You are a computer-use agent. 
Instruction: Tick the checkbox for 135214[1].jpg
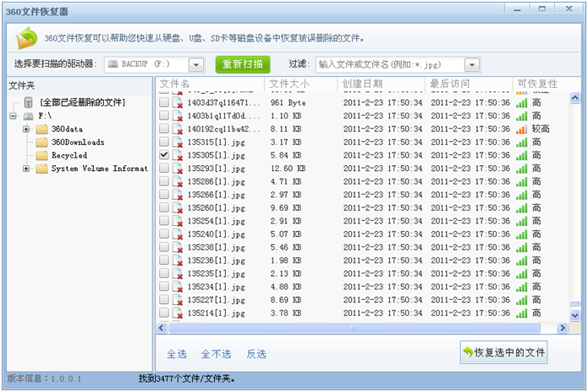[164, 313]
